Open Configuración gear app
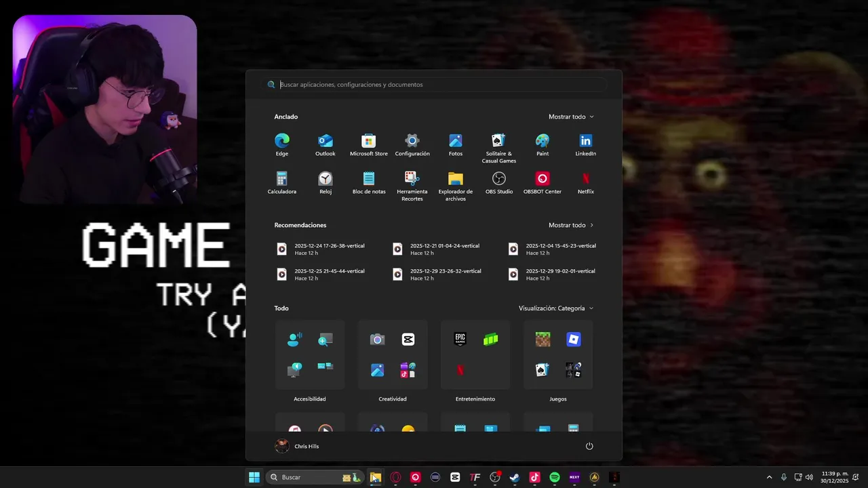 412,144
